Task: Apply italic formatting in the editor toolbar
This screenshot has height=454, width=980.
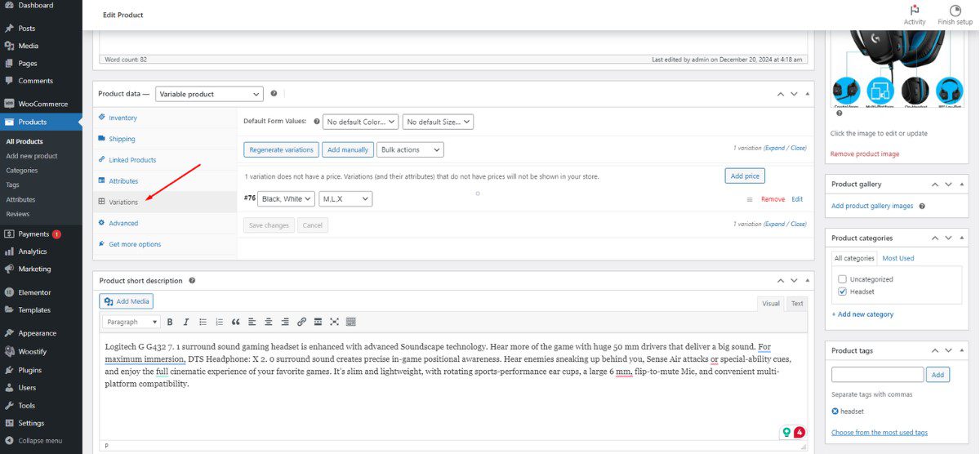Action: point(186,322)
